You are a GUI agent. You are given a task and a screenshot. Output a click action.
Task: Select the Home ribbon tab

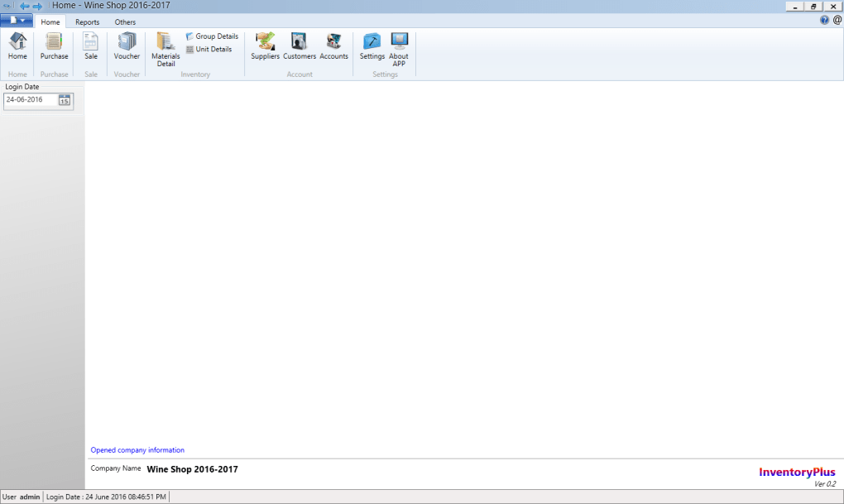[x=50, y=22]
